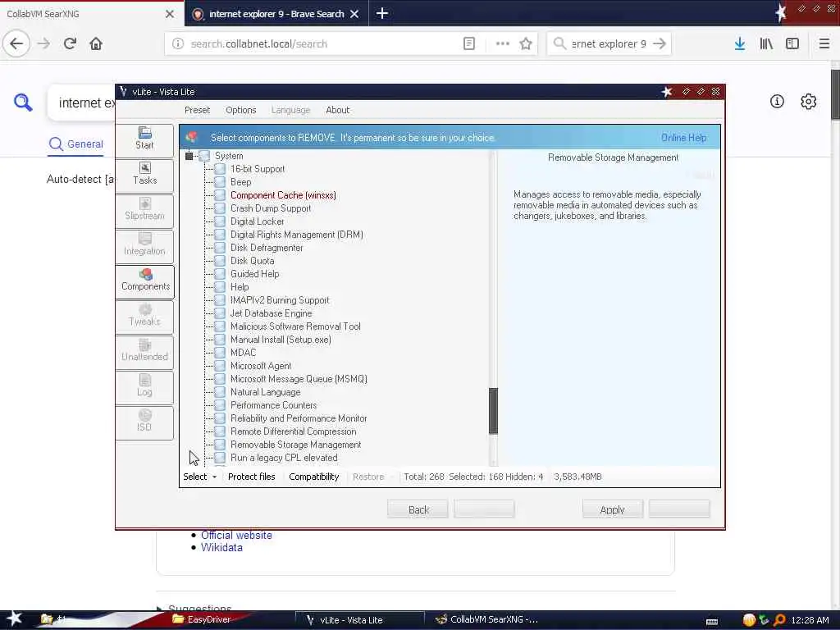This screenshot has height=630, width=840.
Task: Click the taskbar clock showing 12:28 AM
Action: (810, 620)
